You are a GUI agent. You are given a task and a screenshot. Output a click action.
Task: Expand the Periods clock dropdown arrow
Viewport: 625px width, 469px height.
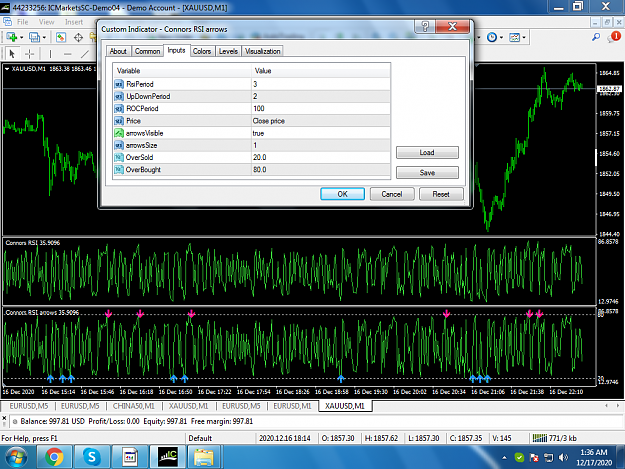click(x=501, y=37)
